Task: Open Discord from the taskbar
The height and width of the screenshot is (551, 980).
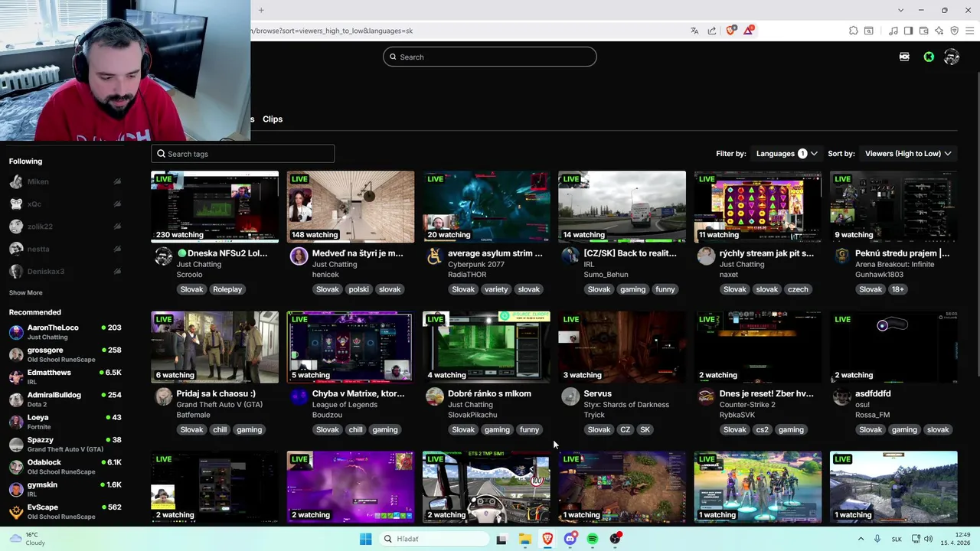Action: [570, 539]
